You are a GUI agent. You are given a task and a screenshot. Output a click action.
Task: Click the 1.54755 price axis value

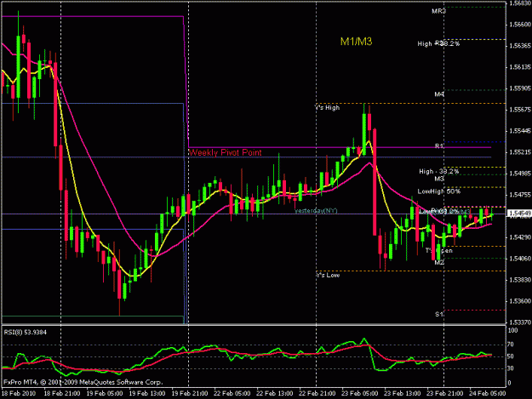point(520,195)
